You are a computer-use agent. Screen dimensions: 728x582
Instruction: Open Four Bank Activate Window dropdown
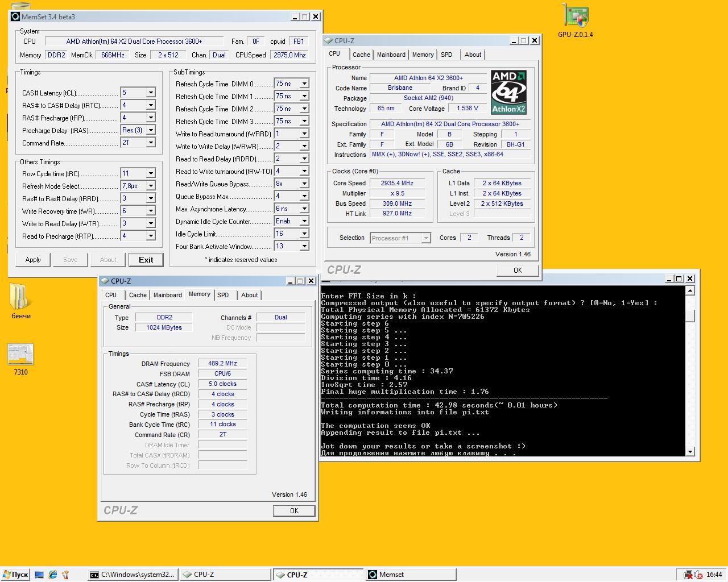tap(304, 246)
